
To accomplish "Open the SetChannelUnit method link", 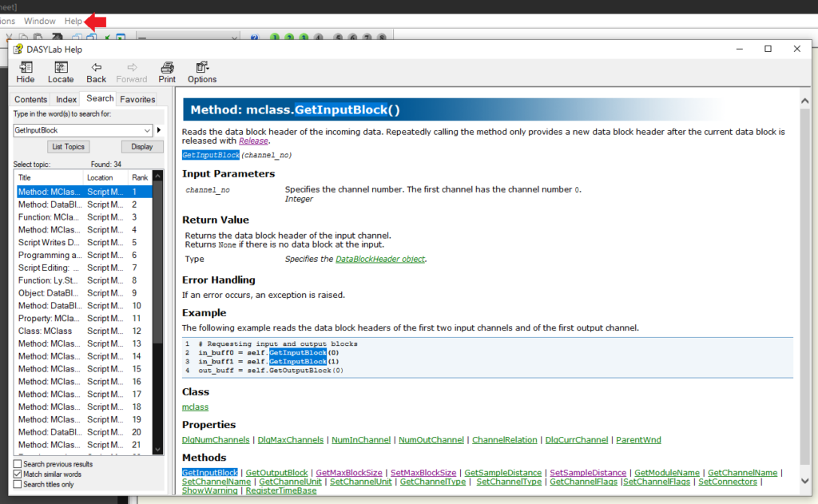I will tap(360, 482).
